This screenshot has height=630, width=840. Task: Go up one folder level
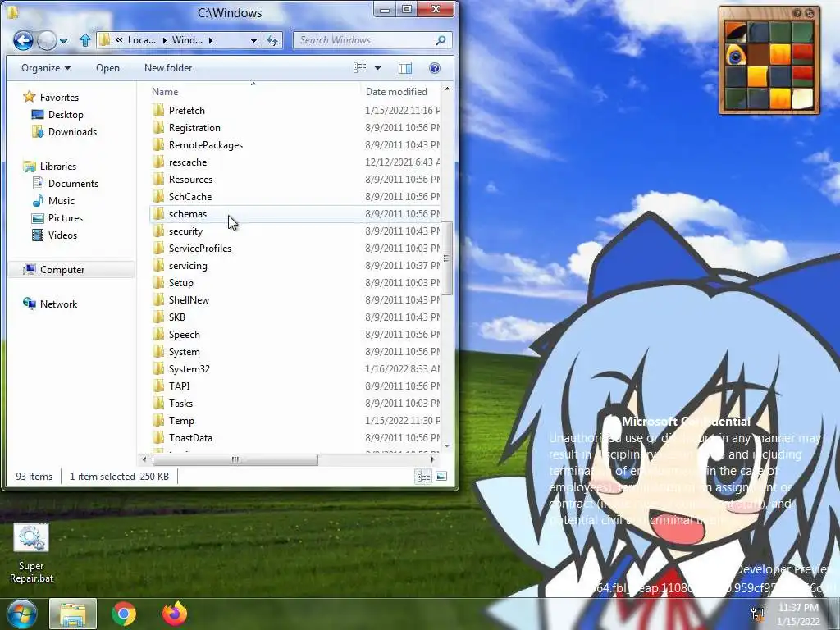pyautogui.click(x=84, y=40)
